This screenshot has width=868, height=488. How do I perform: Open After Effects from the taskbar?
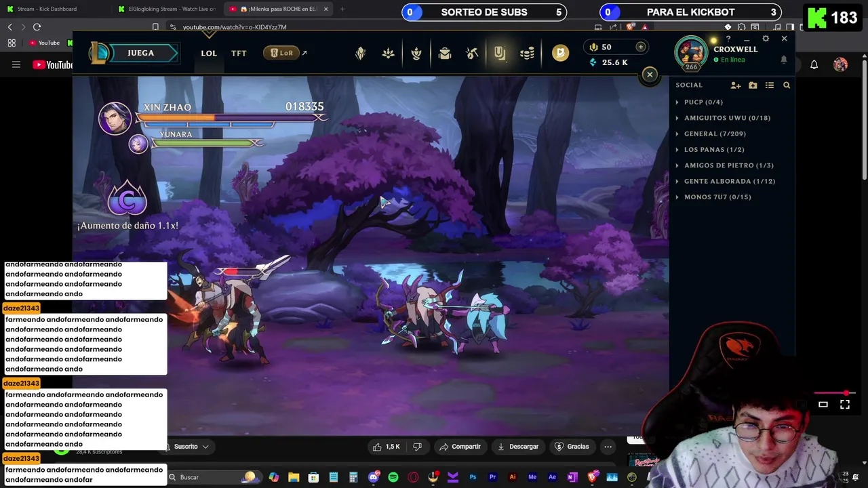click(552, 477)
